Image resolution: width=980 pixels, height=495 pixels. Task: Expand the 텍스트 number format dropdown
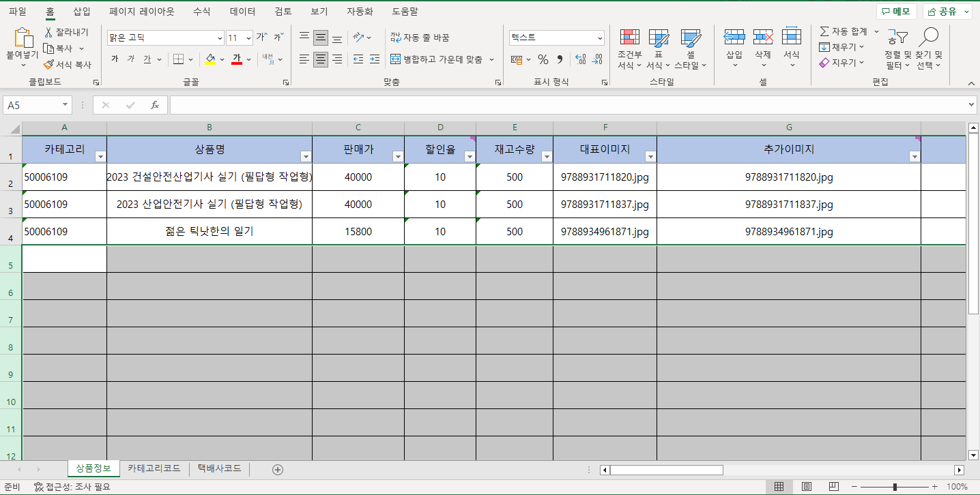coord(600,38)
